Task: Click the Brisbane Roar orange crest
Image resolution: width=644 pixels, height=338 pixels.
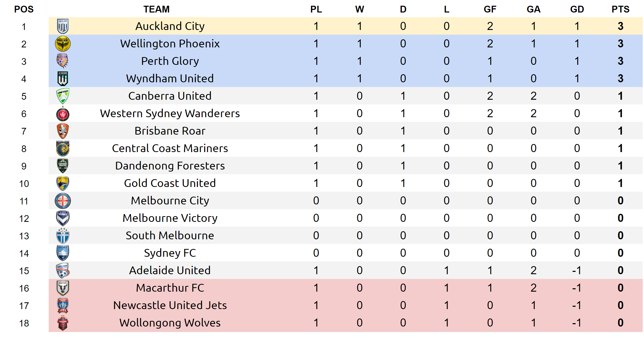Action: click(x=62, y=131)
